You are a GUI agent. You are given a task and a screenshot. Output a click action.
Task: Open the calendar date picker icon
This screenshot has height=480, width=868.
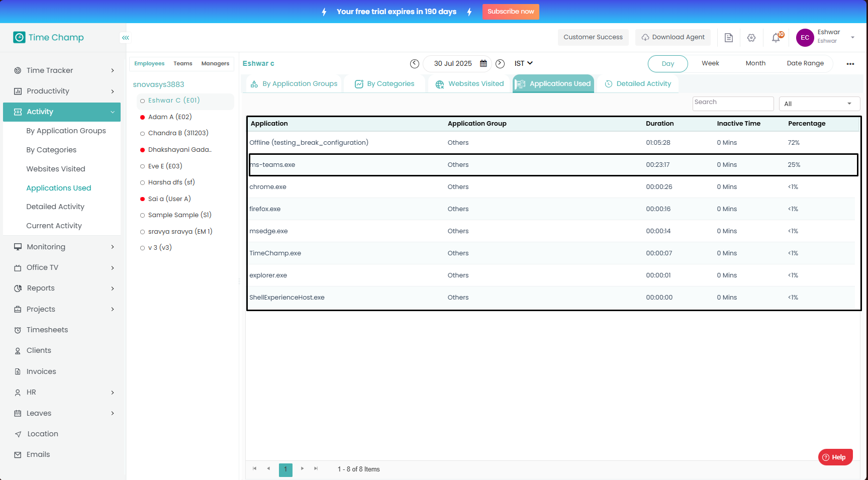click(484, 64)
